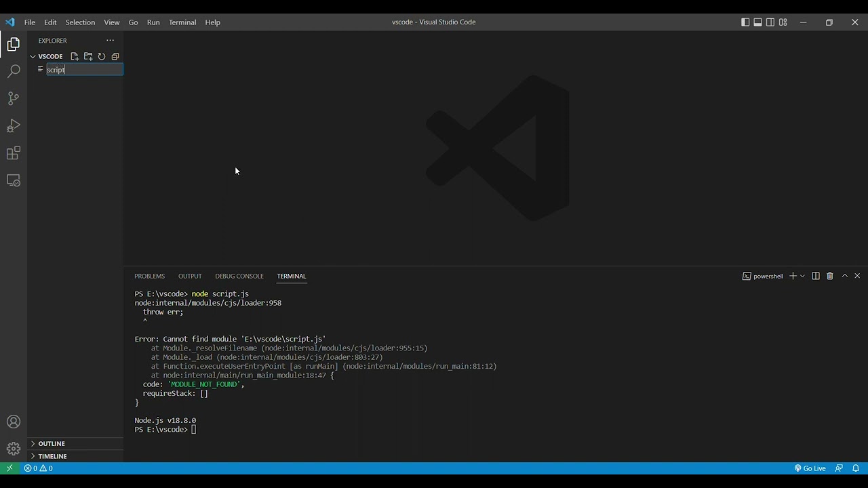Open the View menu

pyautogui.click(x=112, y=22)
